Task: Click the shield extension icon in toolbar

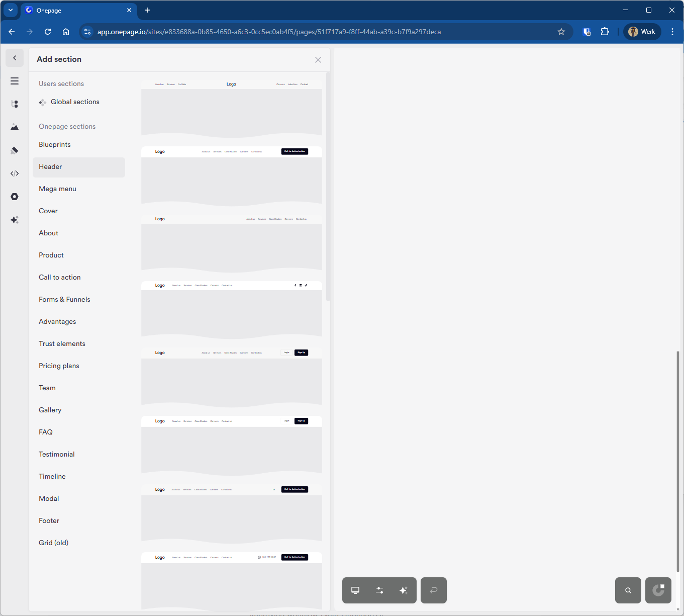Action: coord(587,32)
